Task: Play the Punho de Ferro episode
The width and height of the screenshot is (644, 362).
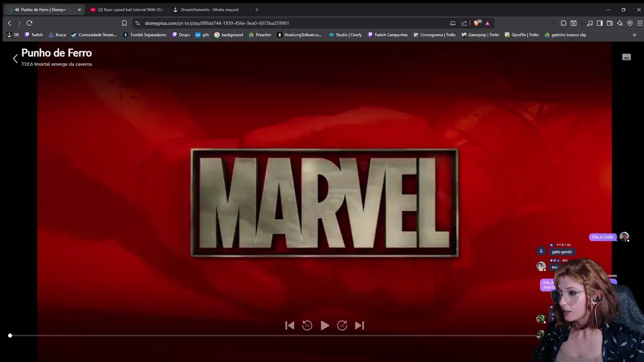Action: point(325,325)
